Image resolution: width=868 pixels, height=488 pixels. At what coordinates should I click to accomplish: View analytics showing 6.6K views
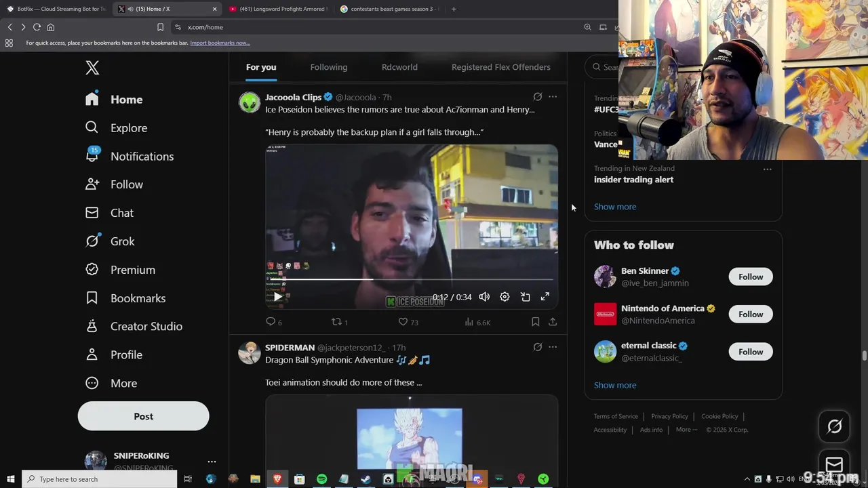[477, 322]
